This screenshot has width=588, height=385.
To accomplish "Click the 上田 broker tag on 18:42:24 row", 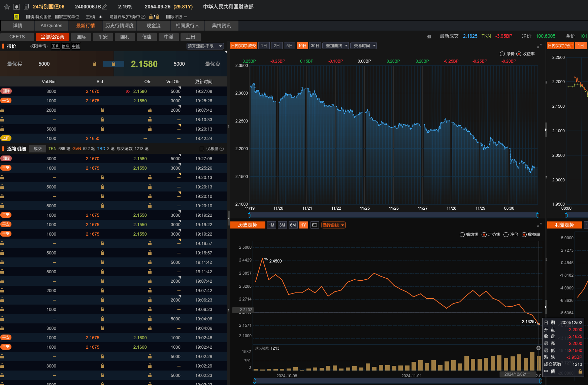I will tap(6, 138).
